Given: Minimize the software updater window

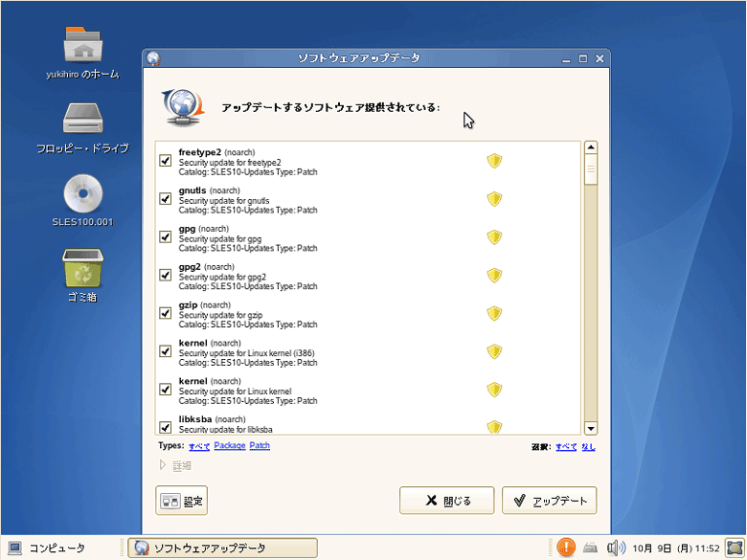Looking at the screenshot, I should click(x=566, y=58).
